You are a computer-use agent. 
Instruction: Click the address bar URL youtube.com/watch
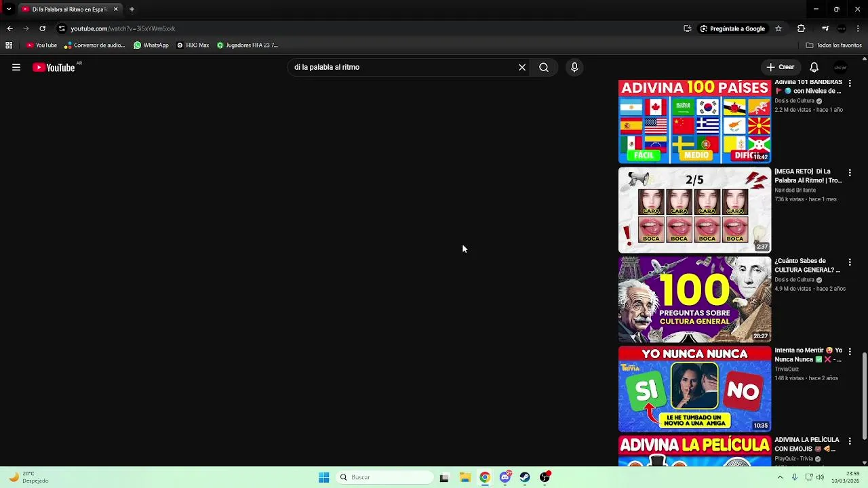(x=123, y=28)
